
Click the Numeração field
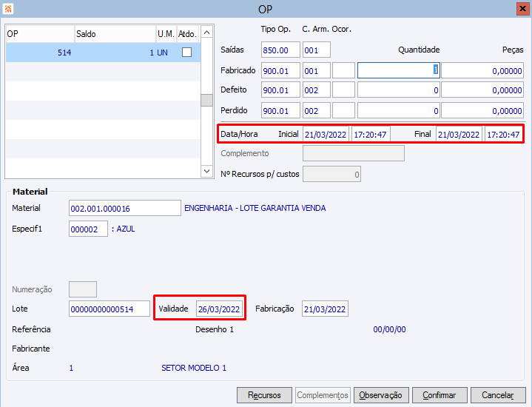(x=83, y=289)
